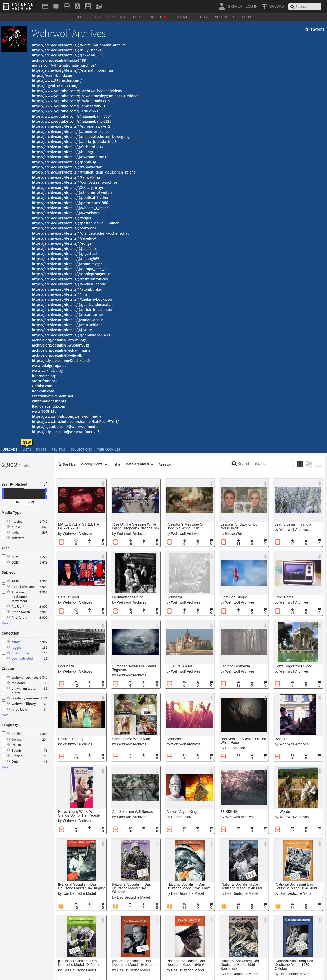Open the ABOUT nav link

78,17
